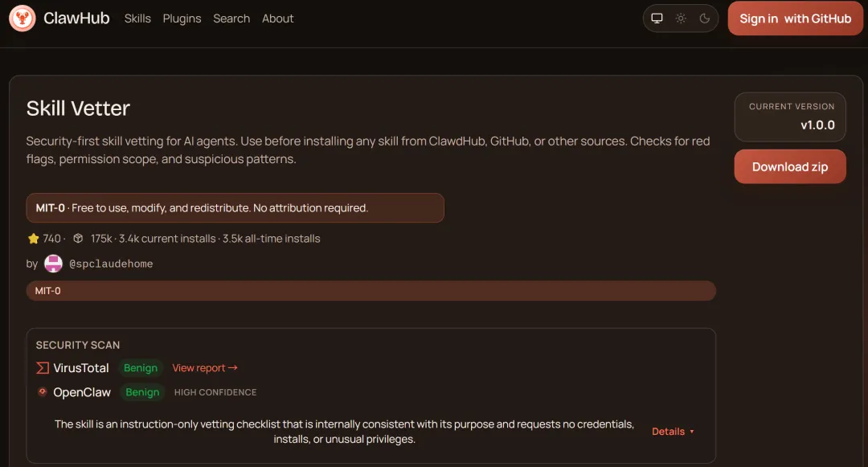Click the ClawHub lobster logo icon

pyautogui.click(x=23, y=18)
